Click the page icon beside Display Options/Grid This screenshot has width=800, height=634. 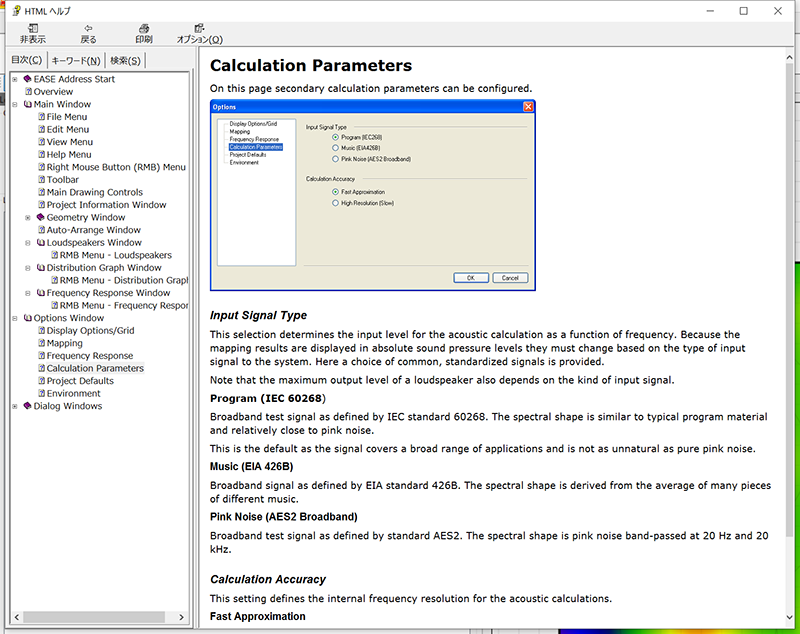pos(42,331)
